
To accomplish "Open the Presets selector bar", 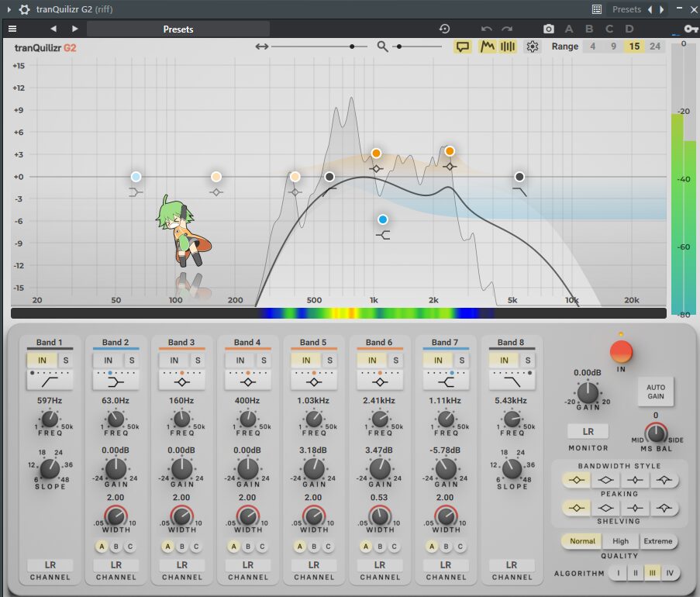I will tap(178, 29).
